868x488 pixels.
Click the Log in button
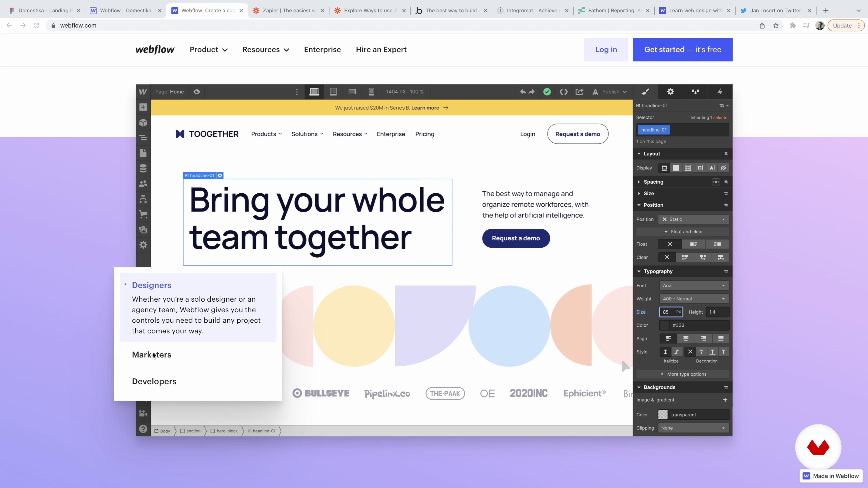606,49
